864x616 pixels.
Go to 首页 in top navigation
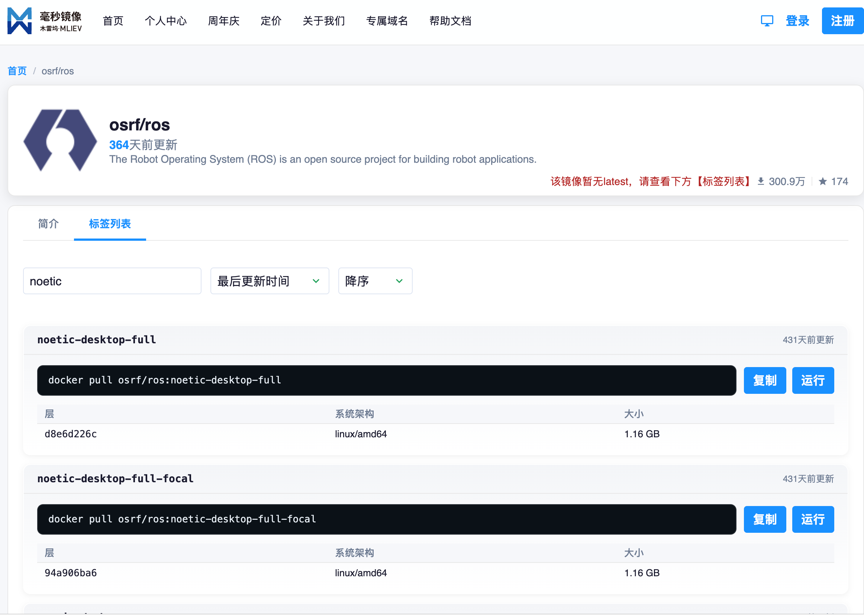[x=113, y=21]
